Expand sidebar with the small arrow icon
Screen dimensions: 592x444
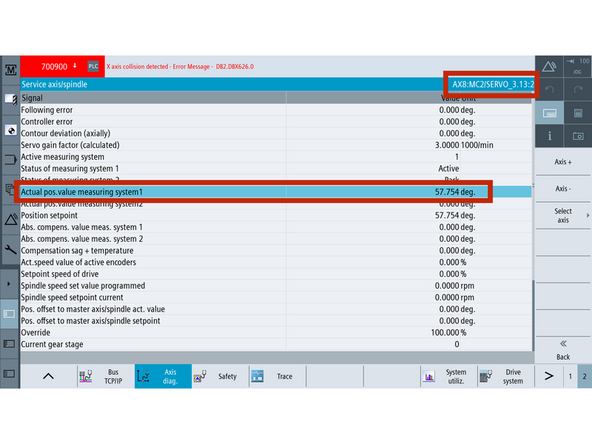[x=9, y=284]
